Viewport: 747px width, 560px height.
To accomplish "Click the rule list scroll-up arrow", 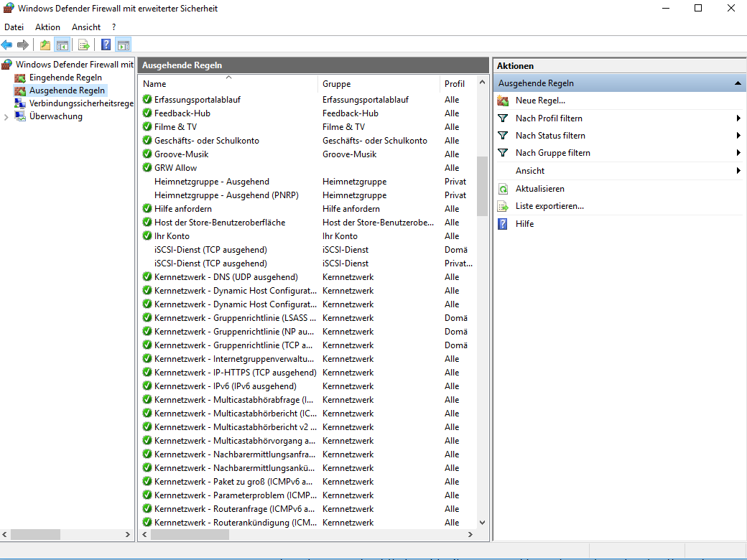I will click(482, 82).
